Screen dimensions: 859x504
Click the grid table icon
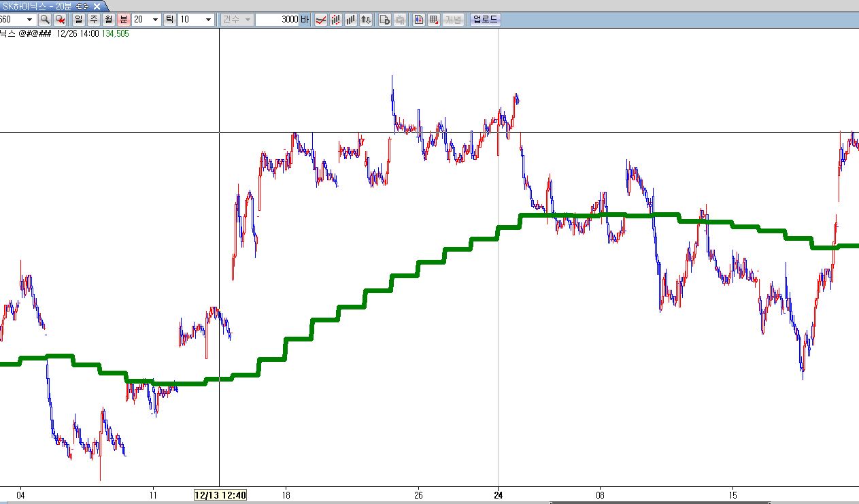(433, 20)
